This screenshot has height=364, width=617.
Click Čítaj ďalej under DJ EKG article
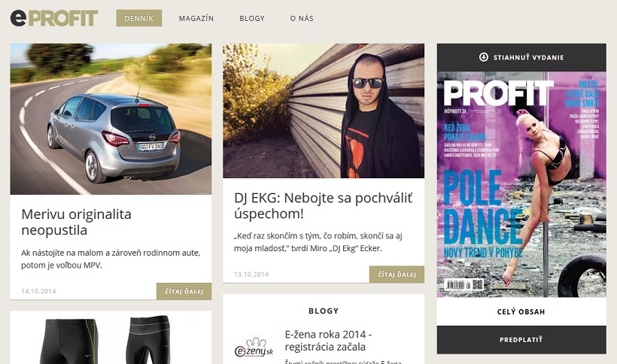pyautogui.click(x=397, y=275)
